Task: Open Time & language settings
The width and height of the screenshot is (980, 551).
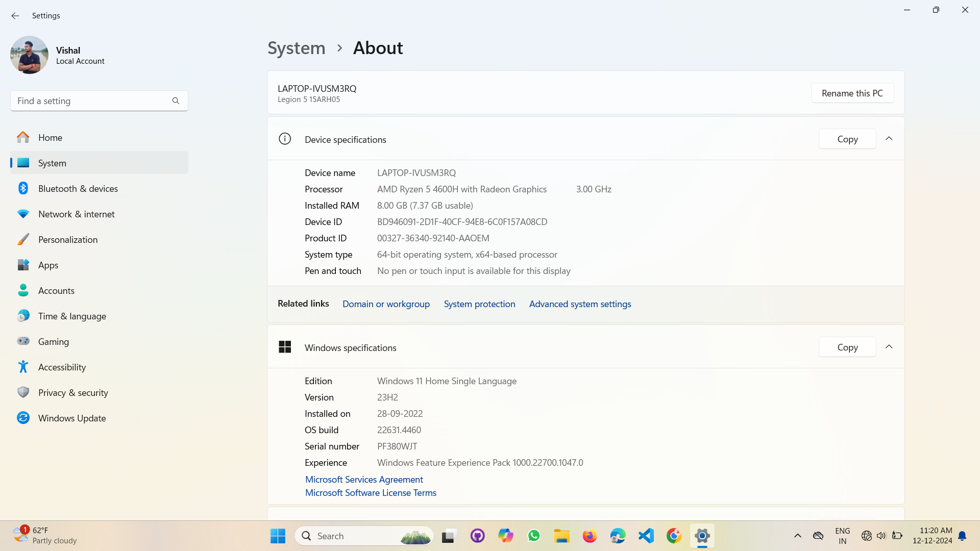Action: [99, 316]
